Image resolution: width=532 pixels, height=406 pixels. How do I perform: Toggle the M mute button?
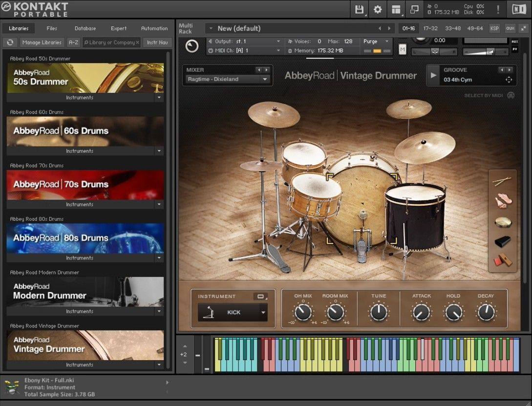pyautogui.click(x=403, y=49)
